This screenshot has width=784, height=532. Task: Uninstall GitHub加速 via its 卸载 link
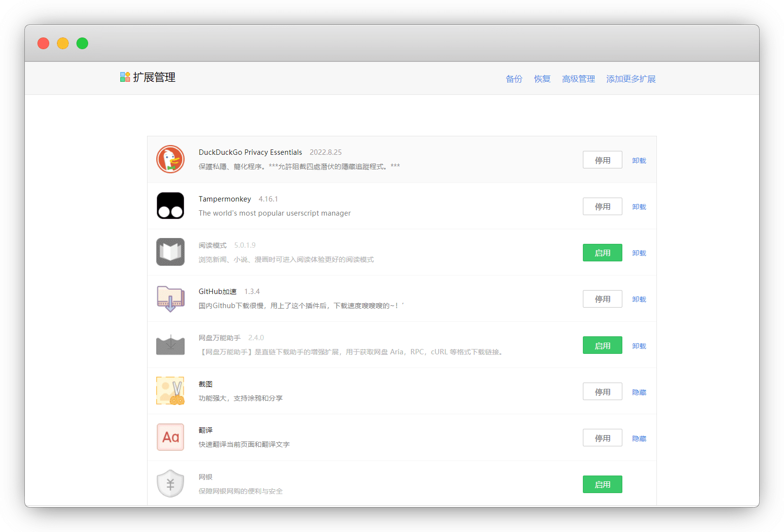639,299
